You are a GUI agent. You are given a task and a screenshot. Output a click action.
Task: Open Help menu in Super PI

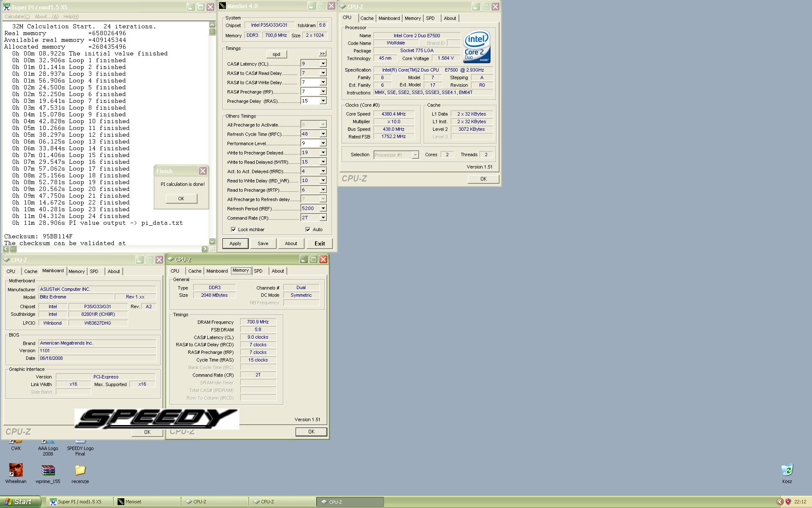coord(71,17)
